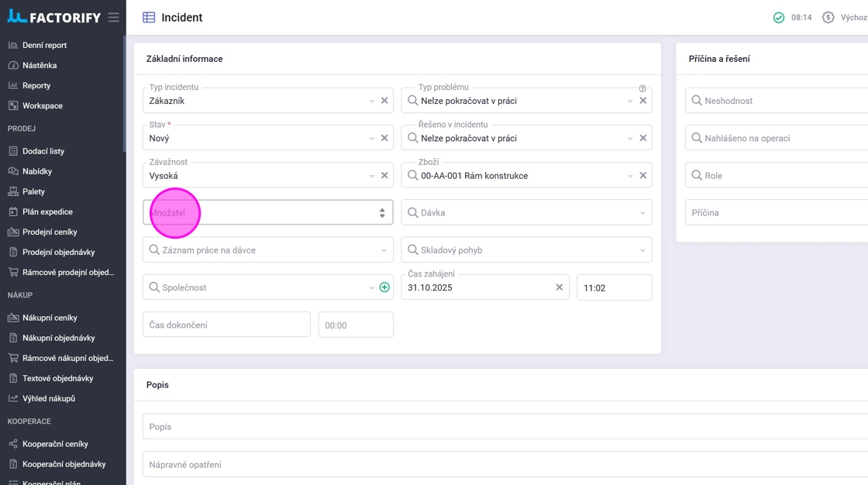868x485 pixels.
Task: Select Plán expedice in sidebar
Action: pyautogui.click(x=47, y=212)
